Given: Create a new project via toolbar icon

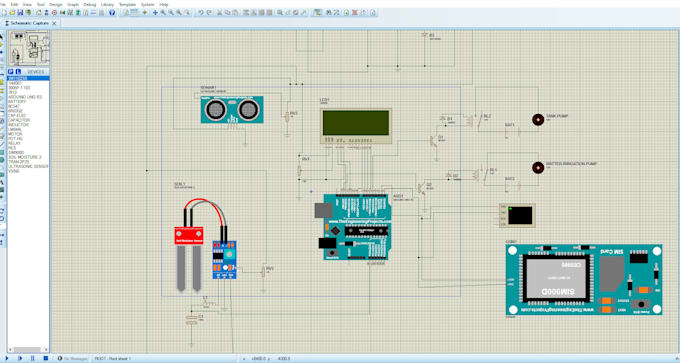Looking at the screenshot, I should tap(4, 13).
